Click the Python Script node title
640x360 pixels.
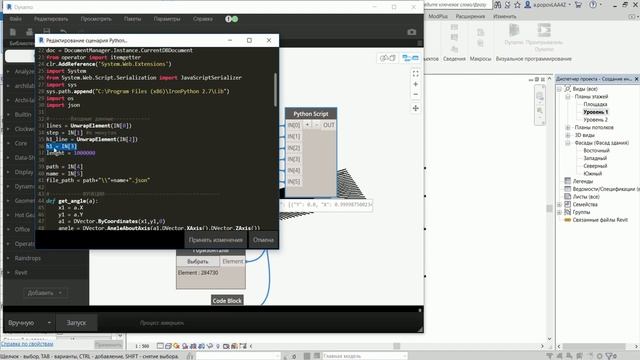point(311,114)
